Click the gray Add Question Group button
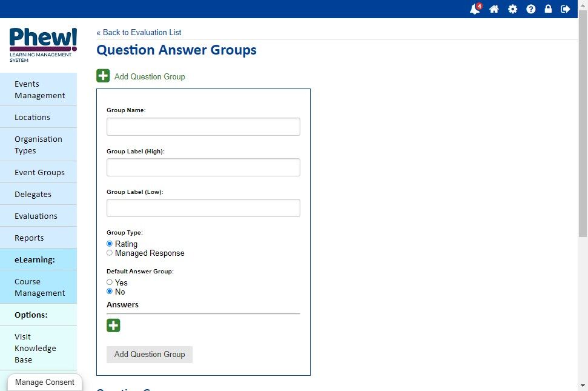 point(149,355)
